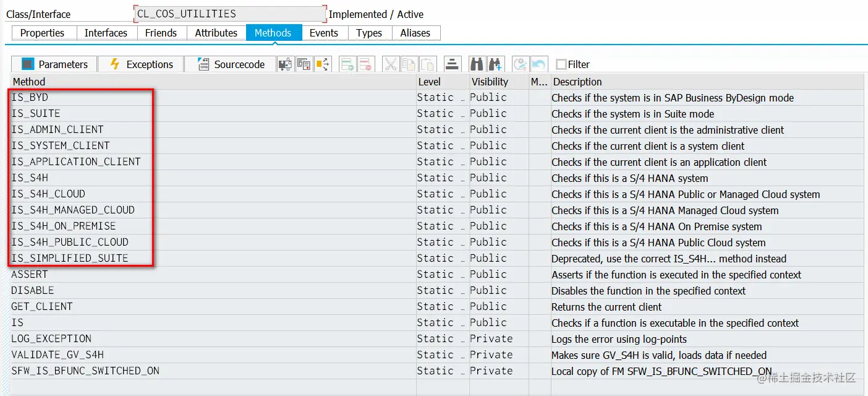Viewport: 868px width, 396px height.
Task: Select the ASSERT method cell
Action: pos(213,275)
